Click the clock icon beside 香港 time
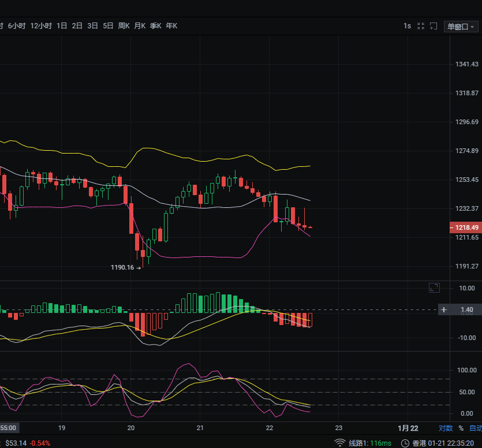This screenshot has height=448, width=482. tap(406, 443)
